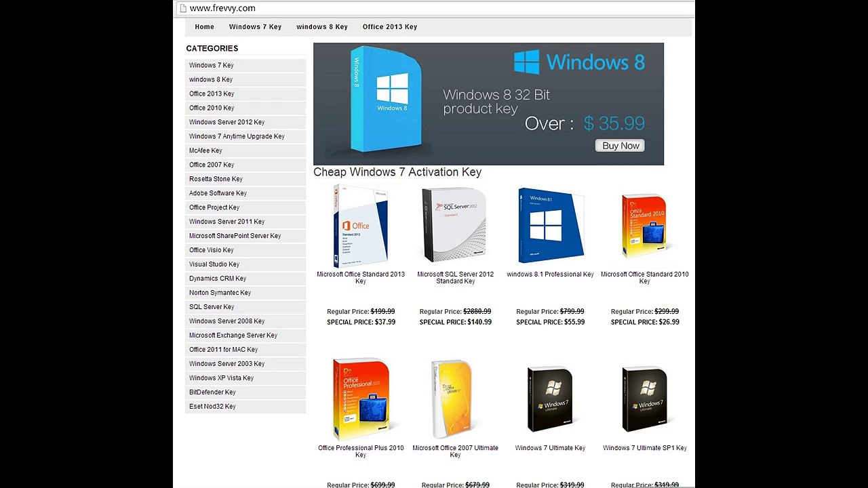Click the Office Professional Plus 2010 box image
868x488 pixels.
coord(361,399)
